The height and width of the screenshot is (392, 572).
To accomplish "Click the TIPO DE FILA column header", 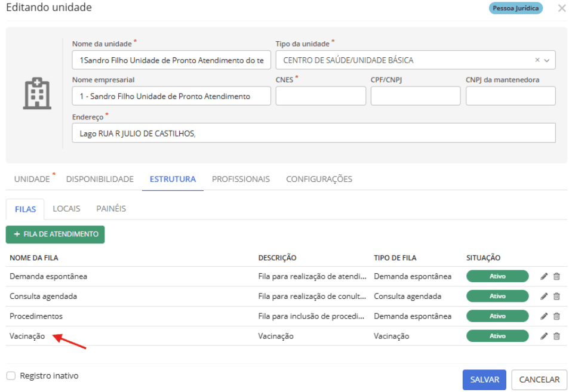I will [395, 258].
